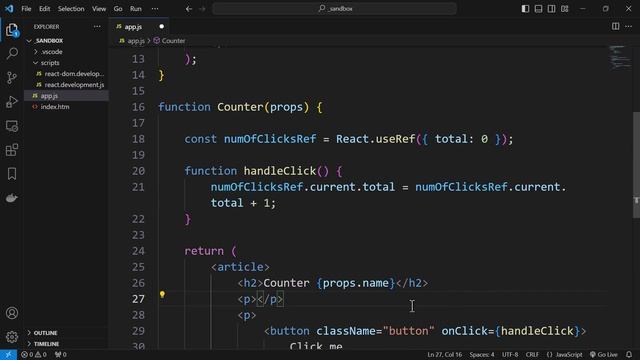Open the Manage settings gear
Viewport: 640px width, 360px height.
[12, 337]
